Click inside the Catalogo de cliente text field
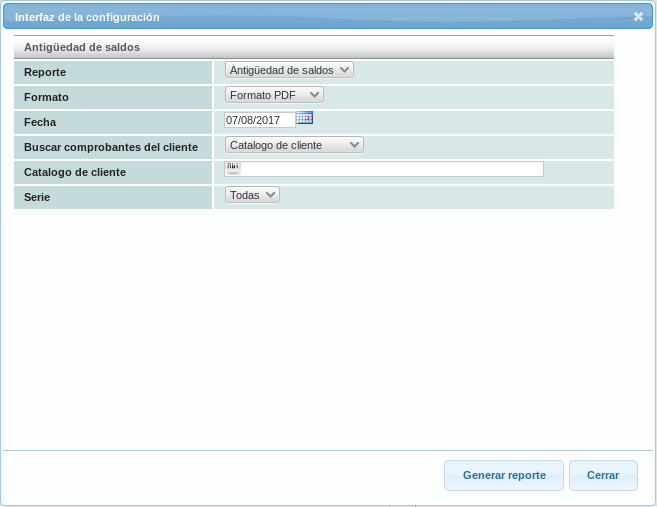 [390, 169]
